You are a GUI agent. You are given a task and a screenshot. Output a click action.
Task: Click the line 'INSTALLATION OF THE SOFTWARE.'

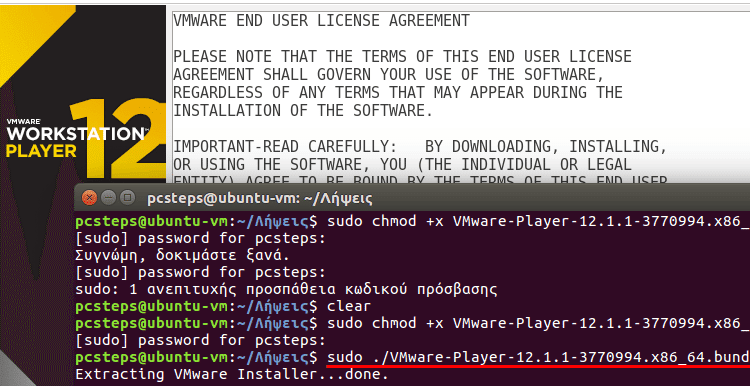click(x=303, y=110)
